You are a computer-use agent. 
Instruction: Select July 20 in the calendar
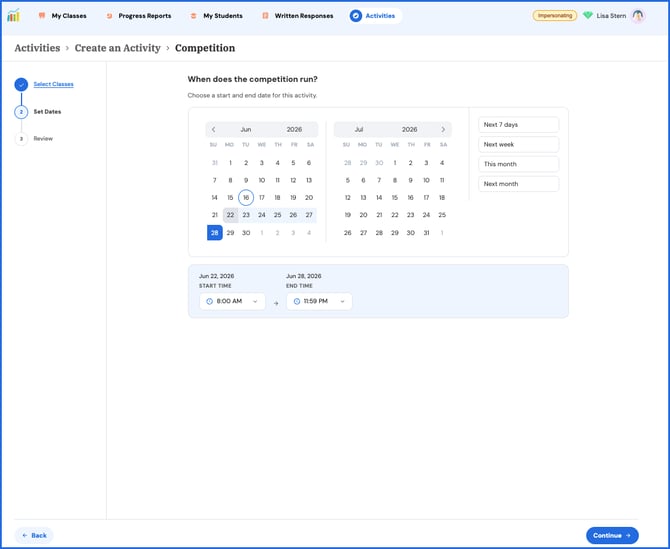coord(363,215)
